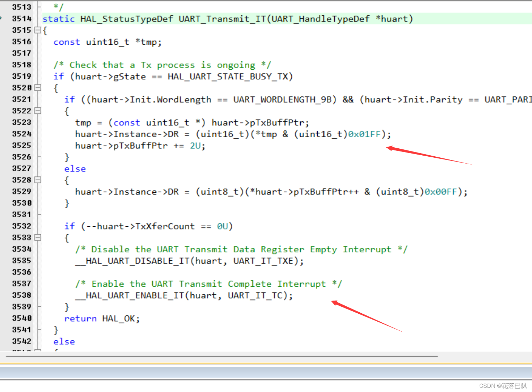Collapse the else block fold at line 3528
Image resolution: width=532 pixels, height=392 pixels.
38,180
